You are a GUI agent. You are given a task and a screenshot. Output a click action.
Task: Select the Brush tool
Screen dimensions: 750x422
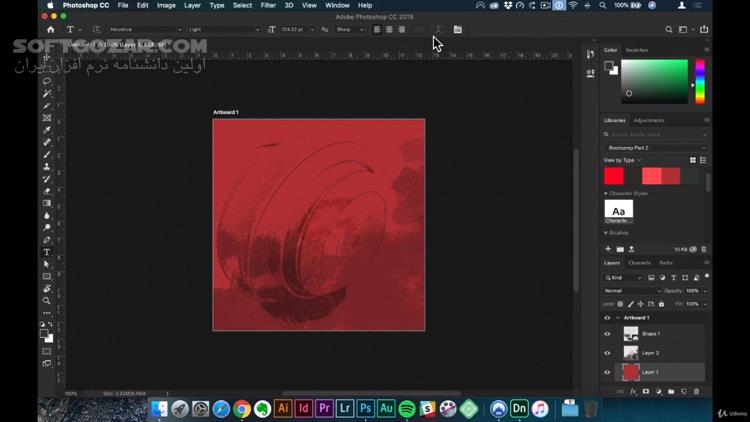[47, 155]
